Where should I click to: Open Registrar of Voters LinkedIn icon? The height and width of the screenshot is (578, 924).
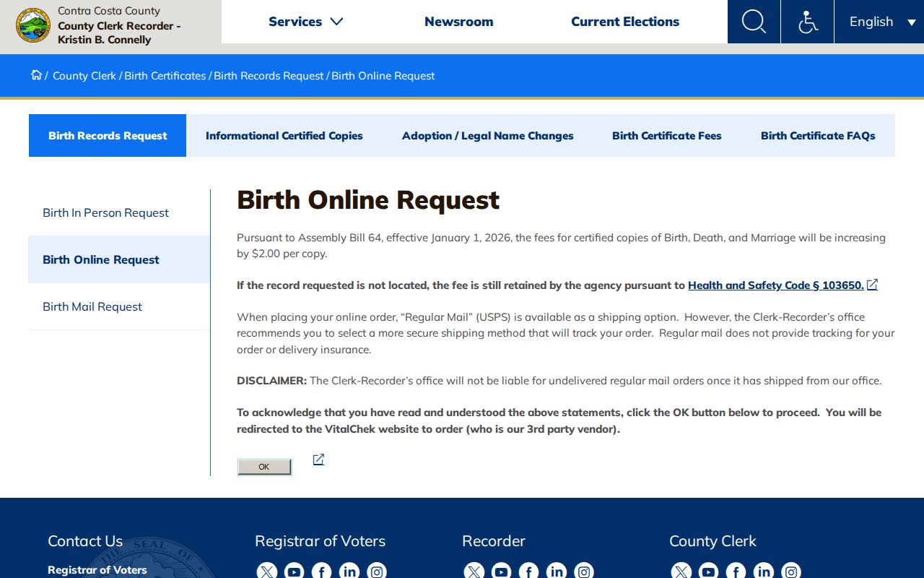click(349, 571)
